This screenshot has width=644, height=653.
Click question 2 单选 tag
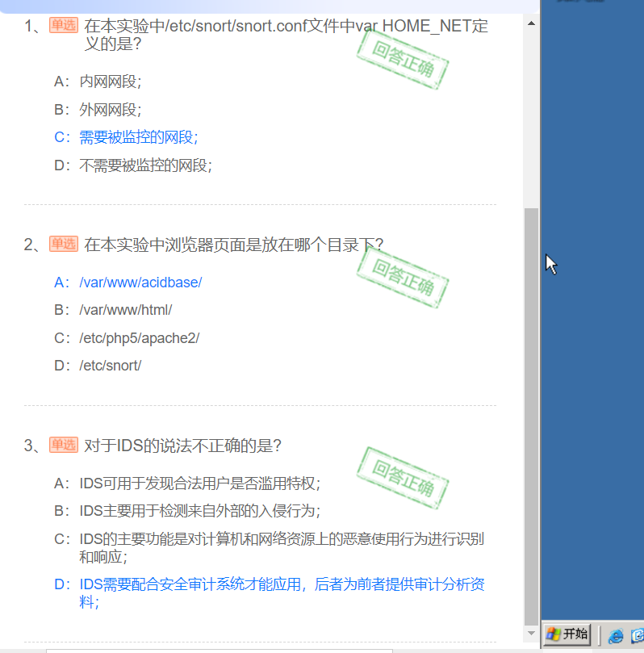(64, 244)
